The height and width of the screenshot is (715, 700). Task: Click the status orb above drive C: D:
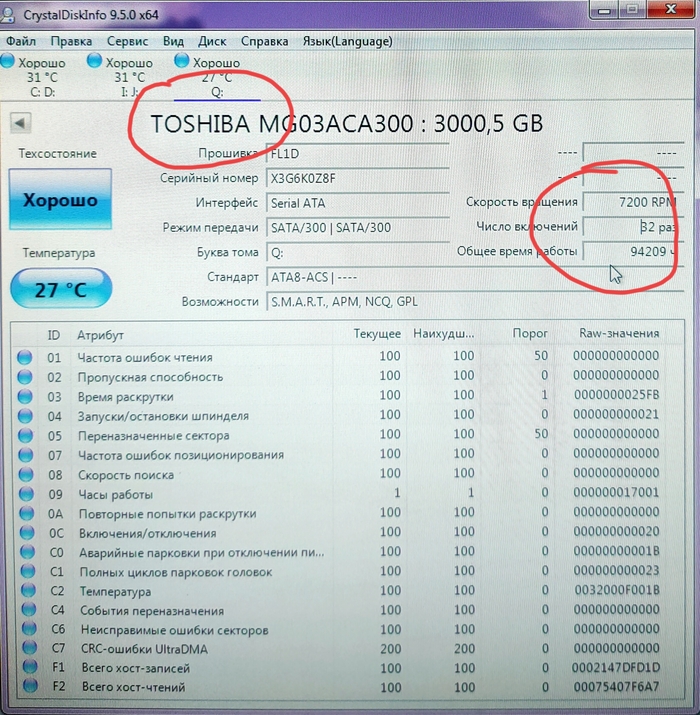click(8, 62)
